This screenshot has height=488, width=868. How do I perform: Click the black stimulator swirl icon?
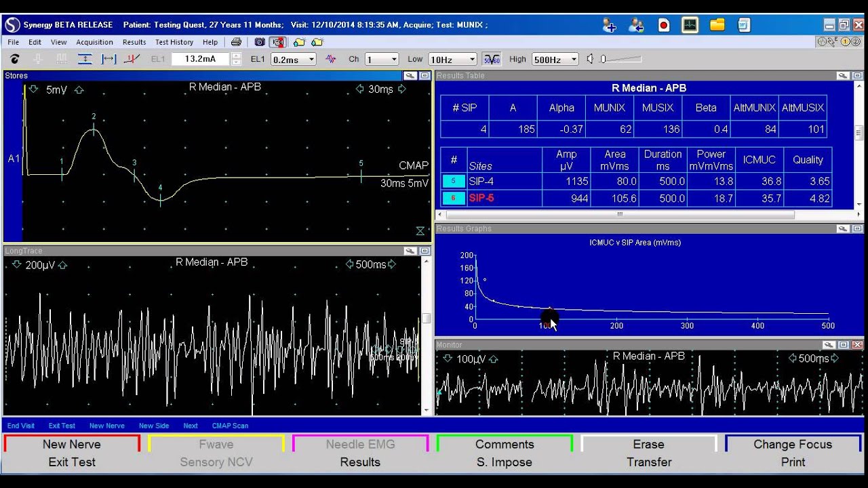click(14, 59)
